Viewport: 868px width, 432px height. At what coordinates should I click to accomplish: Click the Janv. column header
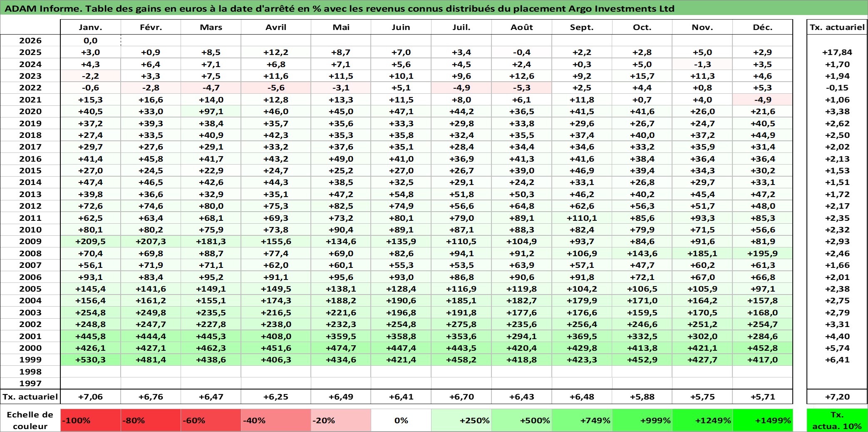point(90,27)
